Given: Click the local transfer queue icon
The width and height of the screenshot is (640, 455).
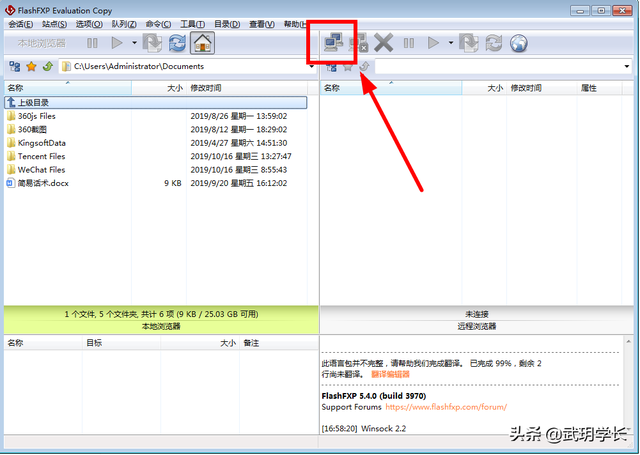Looking at the screenshot, I should pyautogui.click(x=152, y=43).
